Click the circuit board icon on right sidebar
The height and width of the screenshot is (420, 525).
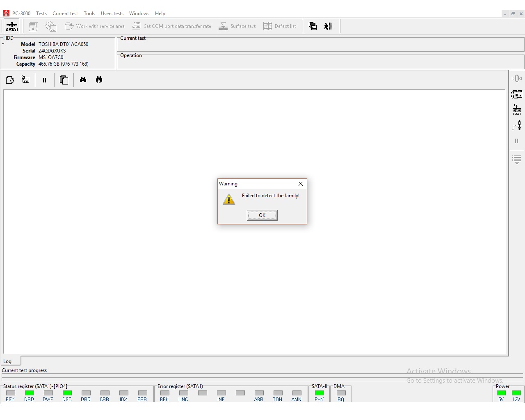517,94
